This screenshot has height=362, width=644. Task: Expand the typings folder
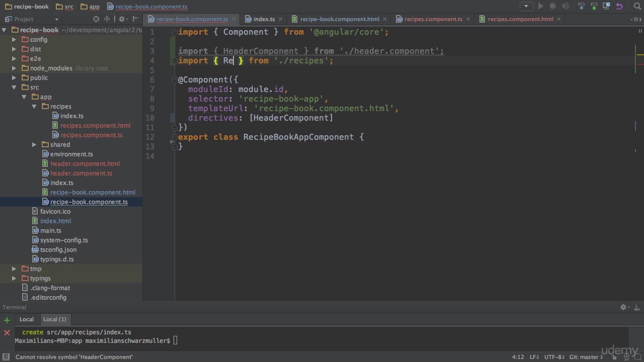coord(14,279)
